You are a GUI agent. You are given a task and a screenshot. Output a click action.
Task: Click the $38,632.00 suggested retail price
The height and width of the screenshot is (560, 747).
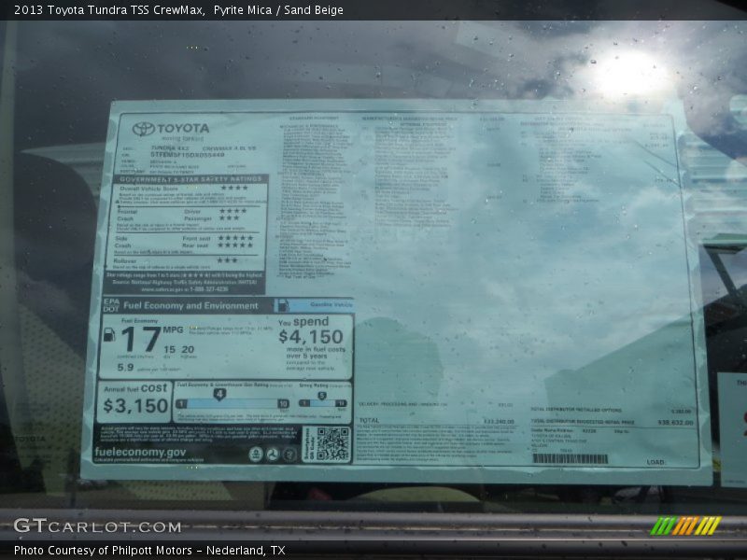675,423
